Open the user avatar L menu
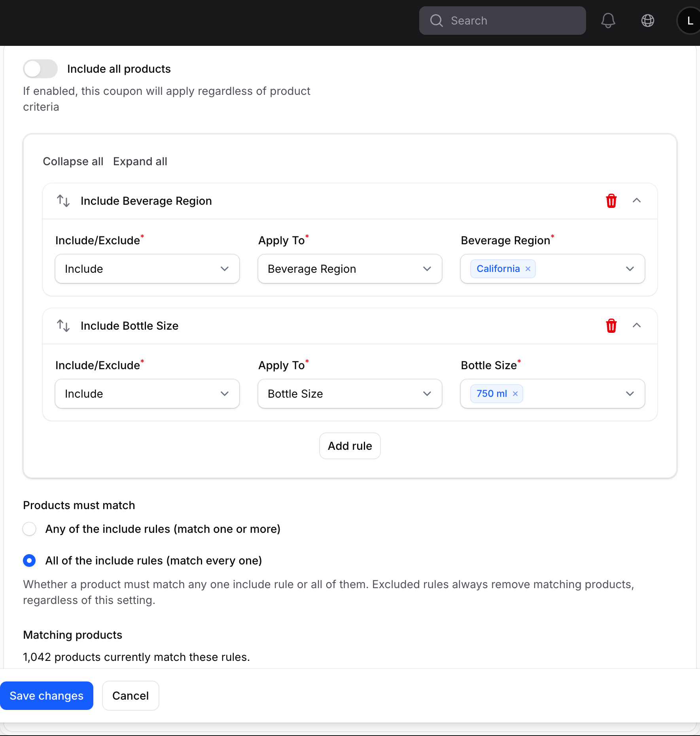 [x=690, y=21]
